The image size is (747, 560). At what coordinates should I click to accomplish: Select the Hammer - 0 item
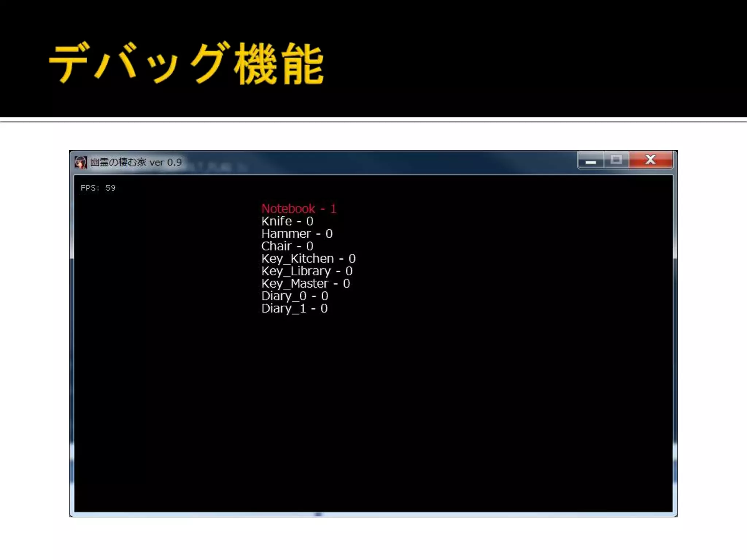point(297,234)
